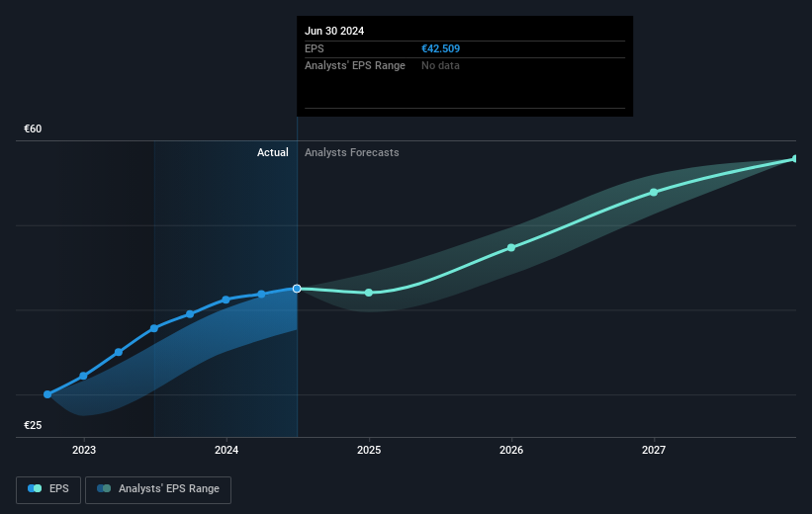812x514 pixels.
Task: Click the 2027 x-axis label
Action: point(654,450)
